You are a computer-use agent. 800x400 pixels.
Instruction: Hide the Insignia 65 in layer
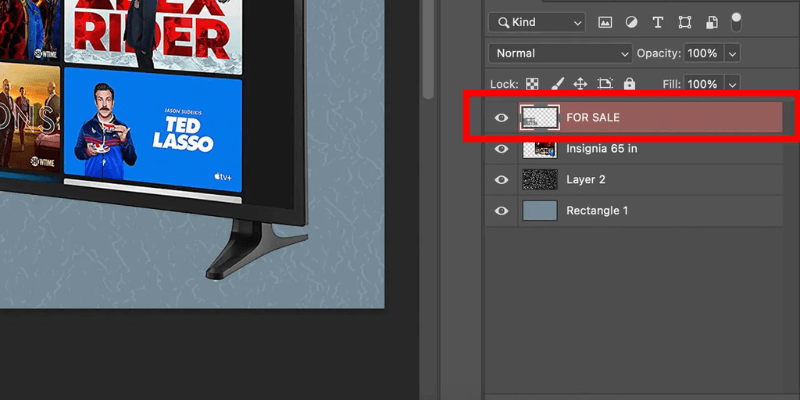click(x=501, y=149)
